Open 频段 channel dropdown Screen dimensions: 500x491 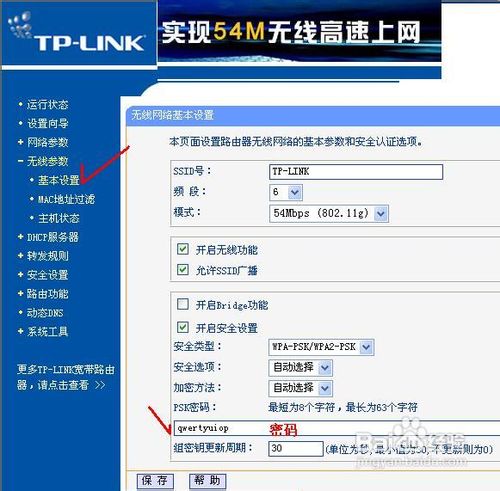tap(286, 192)
